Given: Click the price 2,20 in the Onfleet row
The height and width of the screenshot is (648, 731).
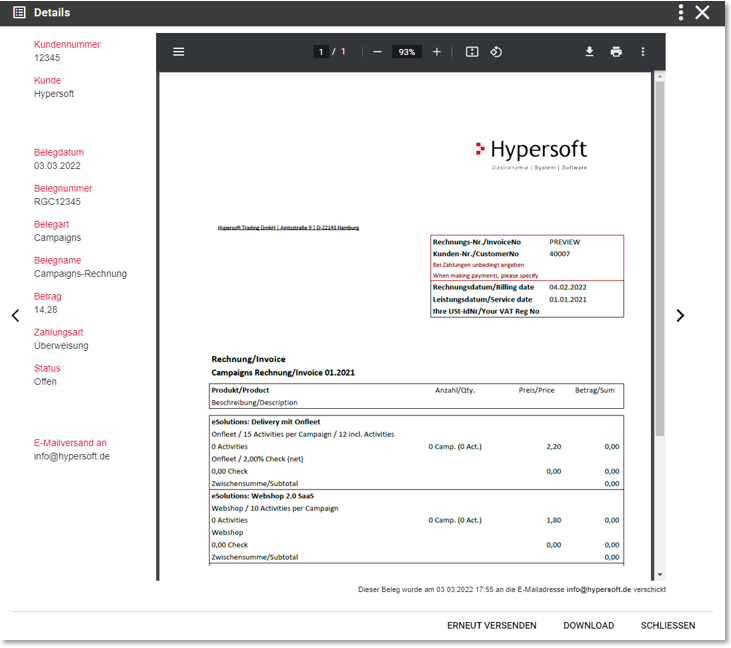Looking at the screenshot, I should click(554, 447).
